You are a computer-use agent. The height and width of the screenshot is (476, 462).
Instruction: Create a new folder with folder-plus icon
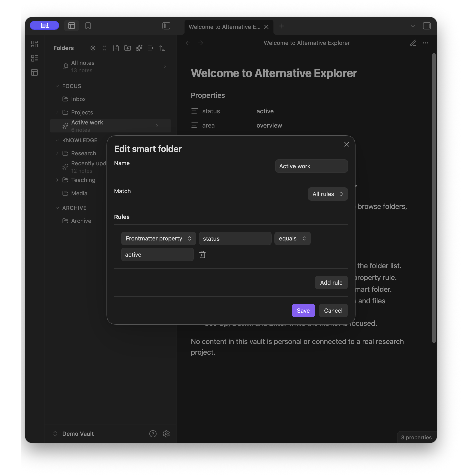click(127, 48)
